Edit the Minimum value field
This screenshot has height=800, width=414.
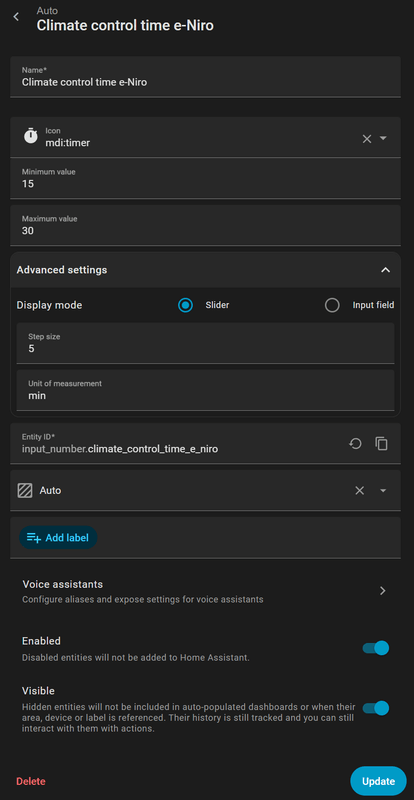click(x=205, y=178)
